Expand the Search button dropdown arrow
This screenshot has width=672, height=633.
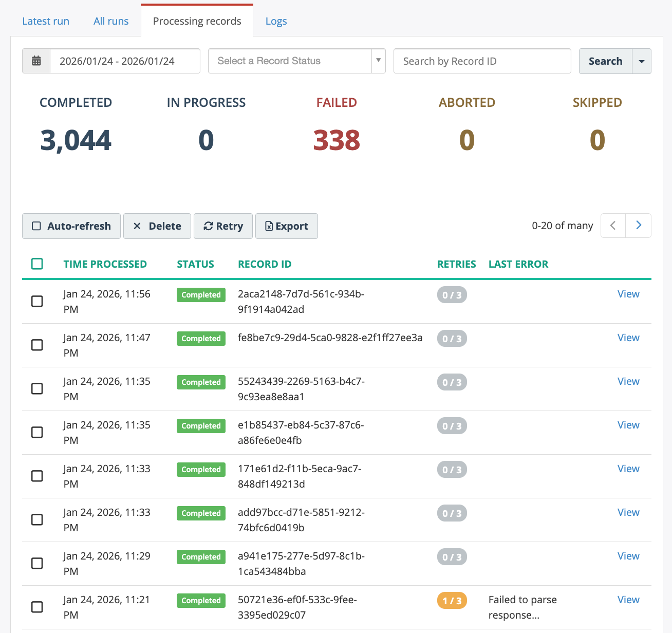point(641,61)
